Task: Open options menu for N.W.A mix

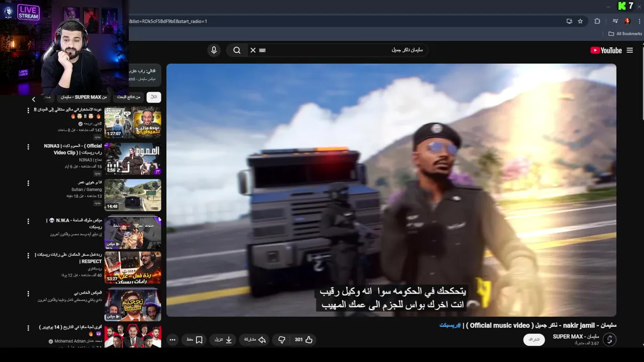Action: (x=28, y=220)
